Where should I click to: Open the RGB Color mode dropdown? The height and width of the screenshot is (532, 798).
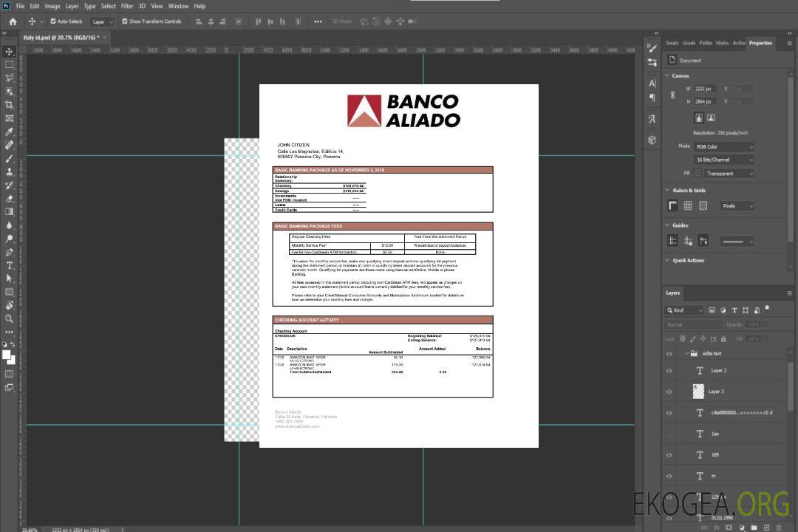723,146
